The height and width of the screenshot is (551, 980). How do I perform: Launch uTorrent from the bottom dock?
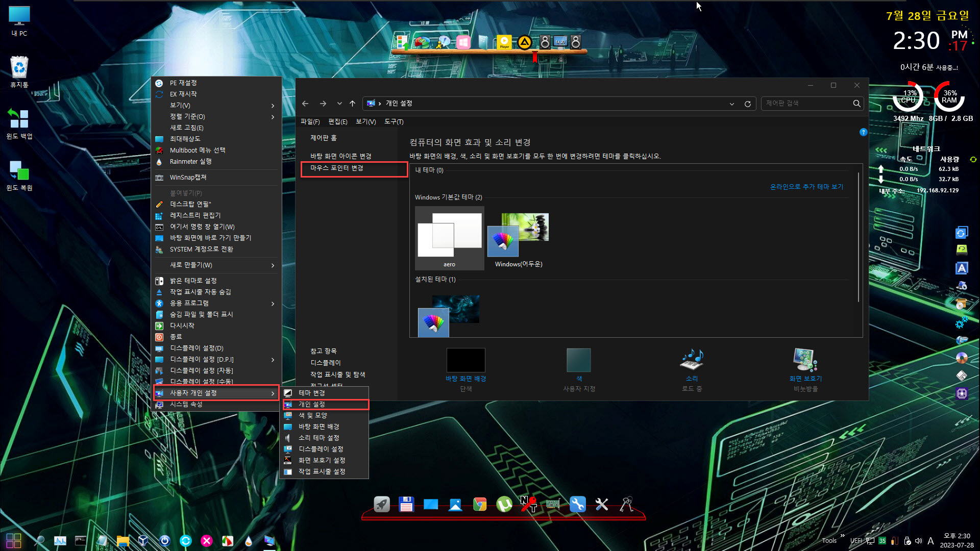pos(504,504)
